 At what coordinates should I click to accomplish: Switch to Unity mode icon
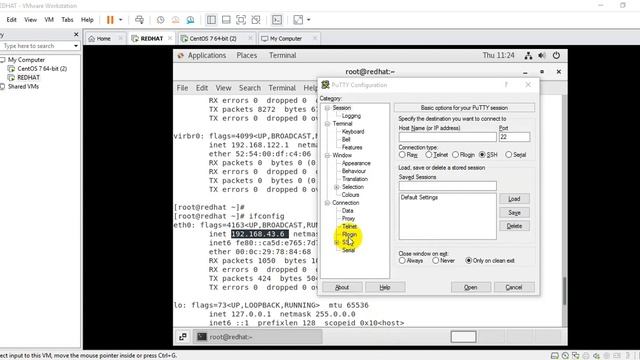(256, 20)
